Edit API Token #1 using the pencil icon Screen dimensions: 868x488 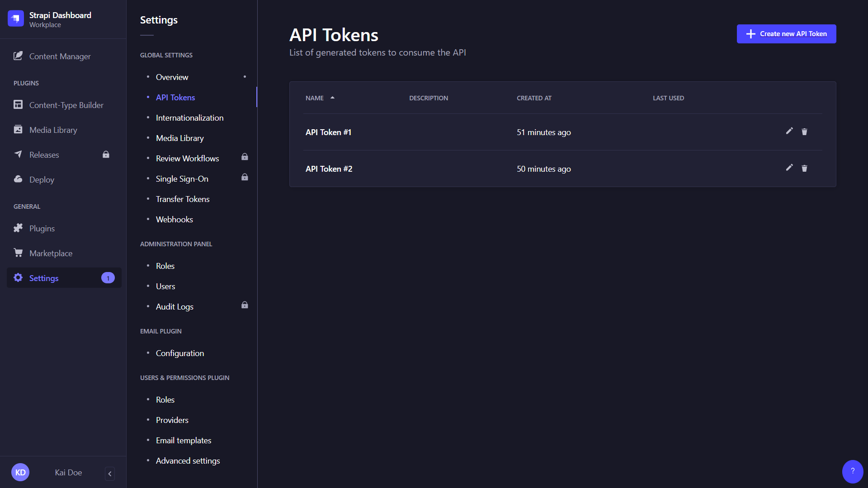click(789, 131)
